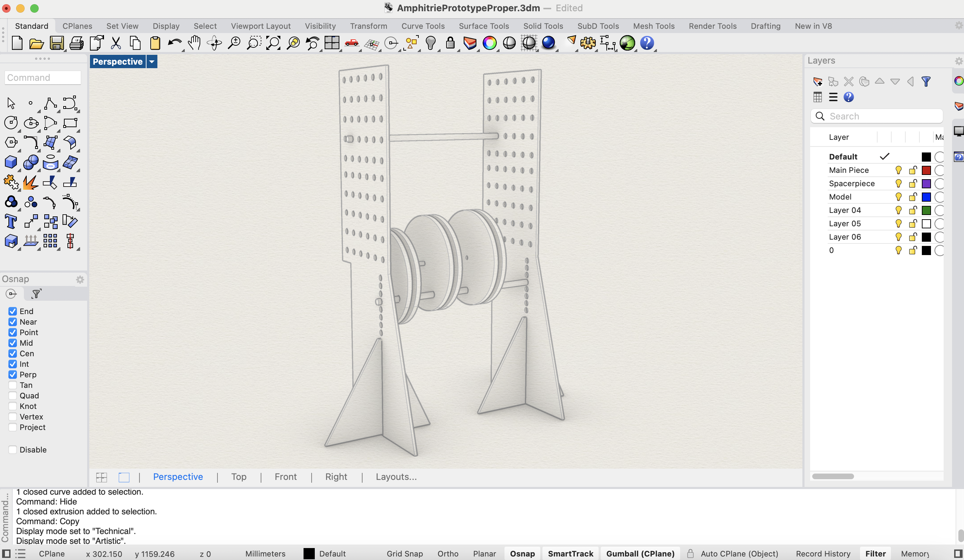
Task: Click the Layers Search field
Action: tap(877, 116)
